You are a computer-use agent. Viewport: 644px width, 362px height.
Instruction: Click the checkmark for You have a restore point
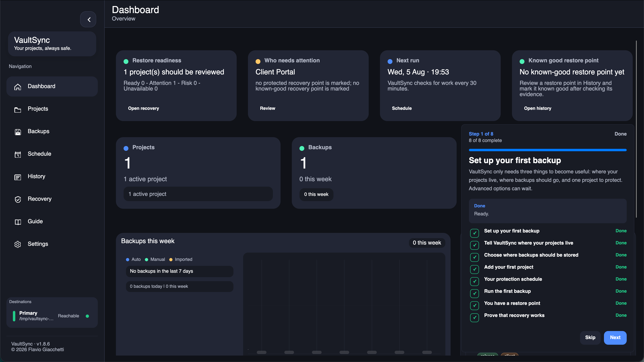(x=474, y=305)
